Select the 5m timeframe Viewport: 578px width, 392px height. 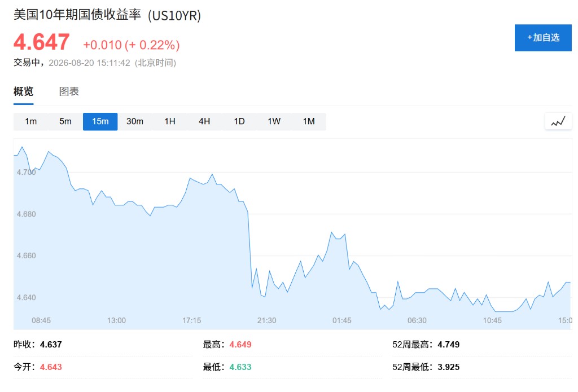(65, 122)
